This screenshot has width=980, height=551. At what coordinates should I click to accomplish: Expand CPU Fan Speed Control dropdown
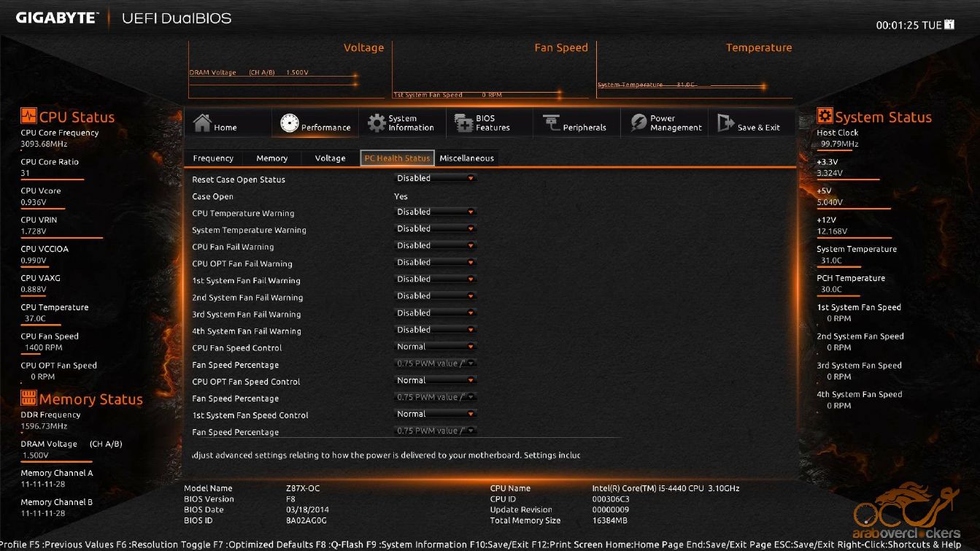tap(436, 347)
